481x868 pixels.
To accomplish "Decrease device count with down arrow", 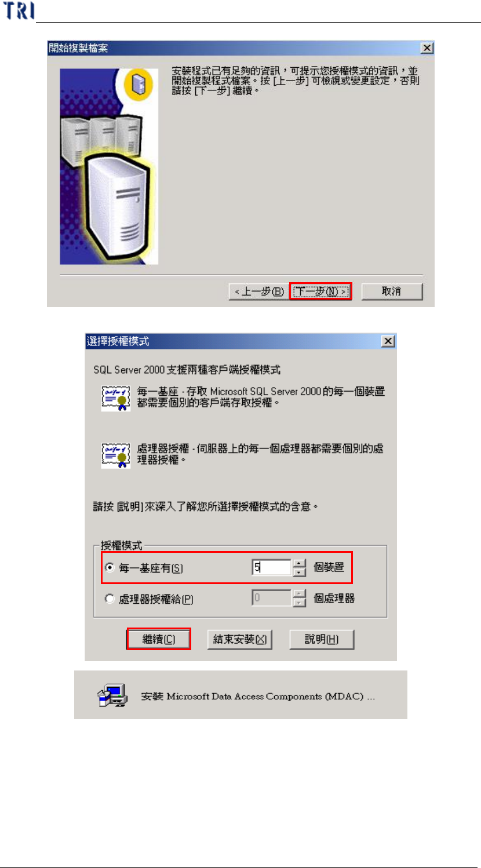I will coord(299,572).
